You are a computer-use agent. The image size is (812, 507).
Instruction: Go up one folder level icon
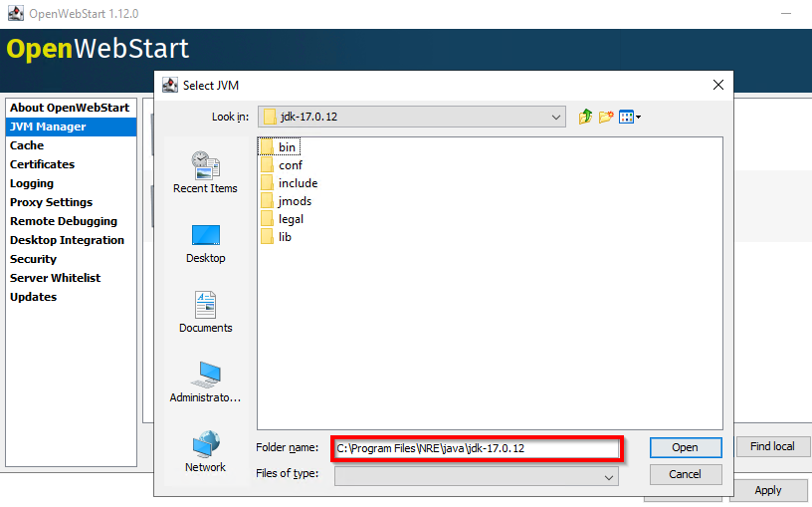coord(585,117)
